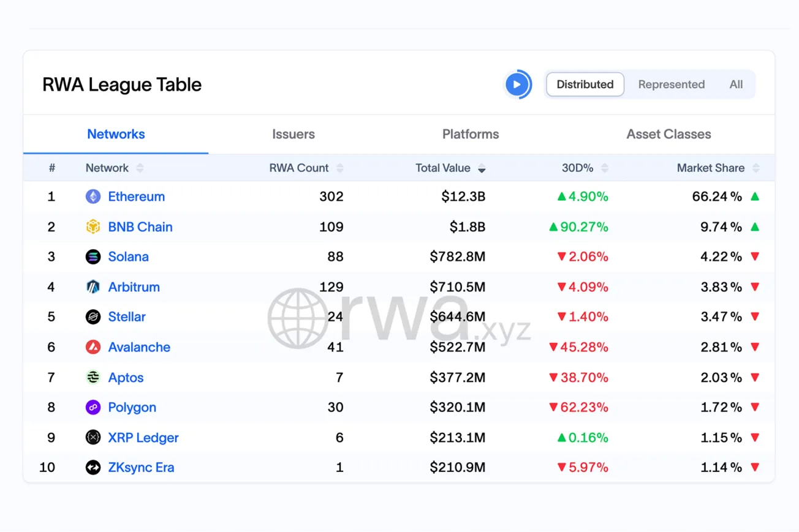799x532 pixels.
Task: Open the Asset Classes tab
Action: click(x=668, y=134)
